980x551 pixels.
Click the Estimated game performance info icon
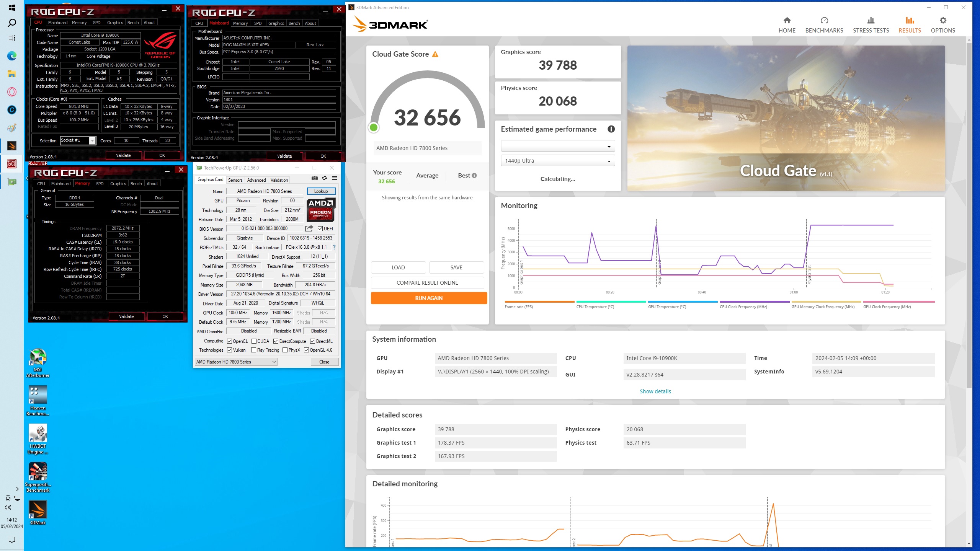[x=611, y=129]
